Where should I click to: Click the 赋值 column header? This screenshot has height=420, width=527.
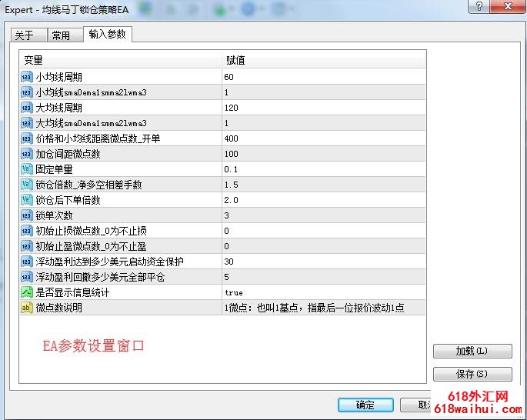click(x=324, y=60)
